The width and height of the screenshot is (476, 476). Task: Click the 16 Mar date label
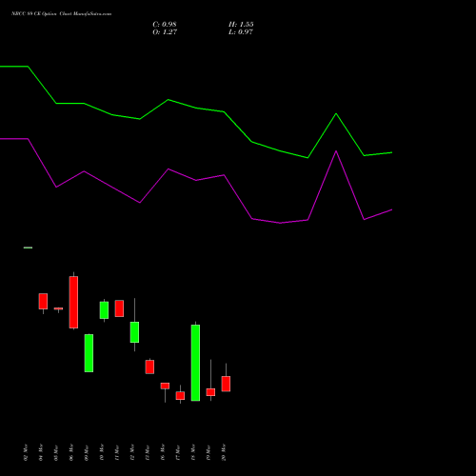coord(163,452)
